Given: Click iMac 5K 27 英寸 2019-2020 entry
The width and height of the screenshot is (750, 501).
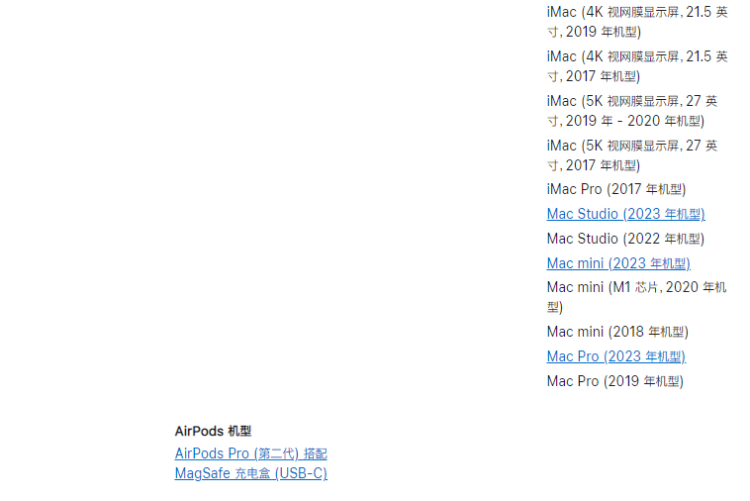Looking at the screenshot, I should coord(632,111).
